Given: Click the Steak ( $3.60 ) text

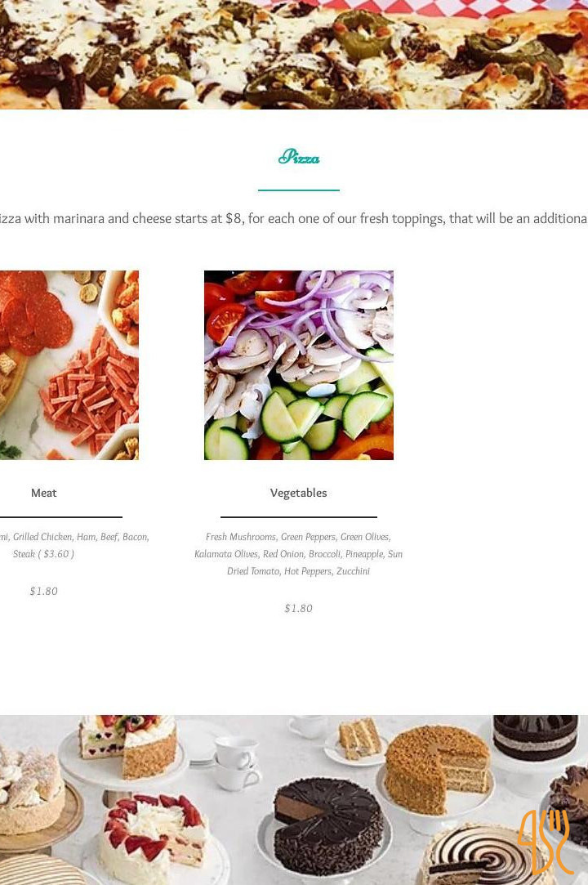Looking at the screenshot, I should [x=44, y=554].
